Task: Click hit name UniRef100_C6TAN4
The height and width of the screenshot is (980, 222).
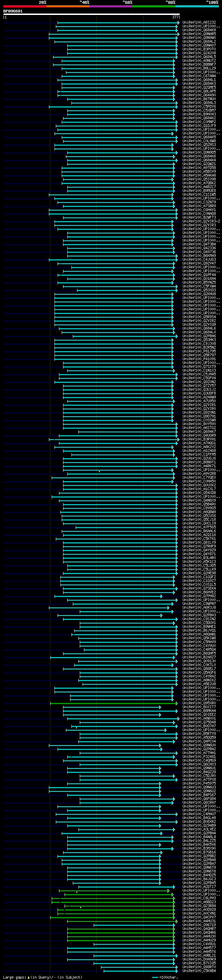Action: (x=199, y=76)
